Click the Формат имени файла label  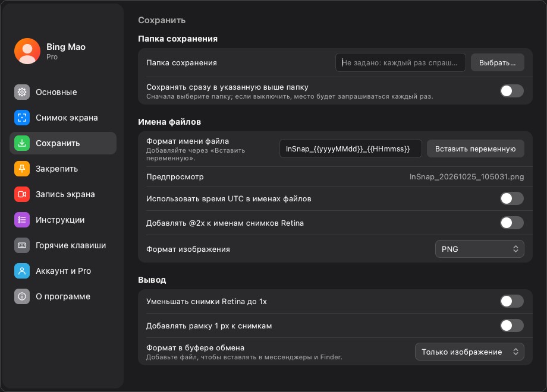pyautogui.click(x=188, y=141)
